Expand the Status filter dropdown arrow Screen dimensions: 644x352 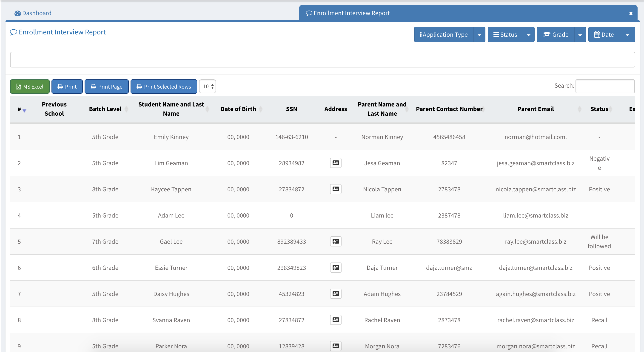pos(528,35)
